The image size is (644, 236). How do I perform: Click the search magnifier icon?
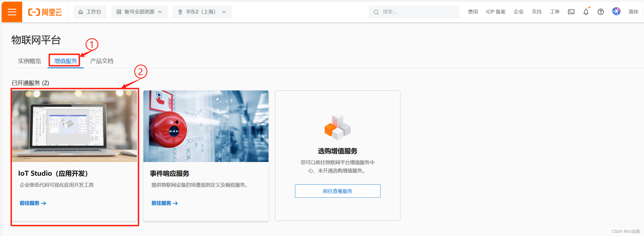pyautogui.click(x=376, y=12)
